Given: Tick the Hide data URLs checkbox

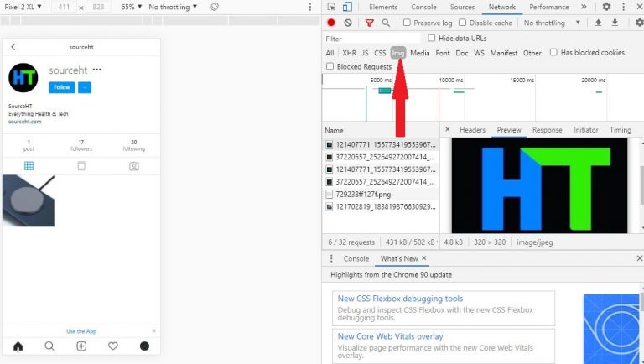Looking at the screenshot, I should click(x=432, y=38).
